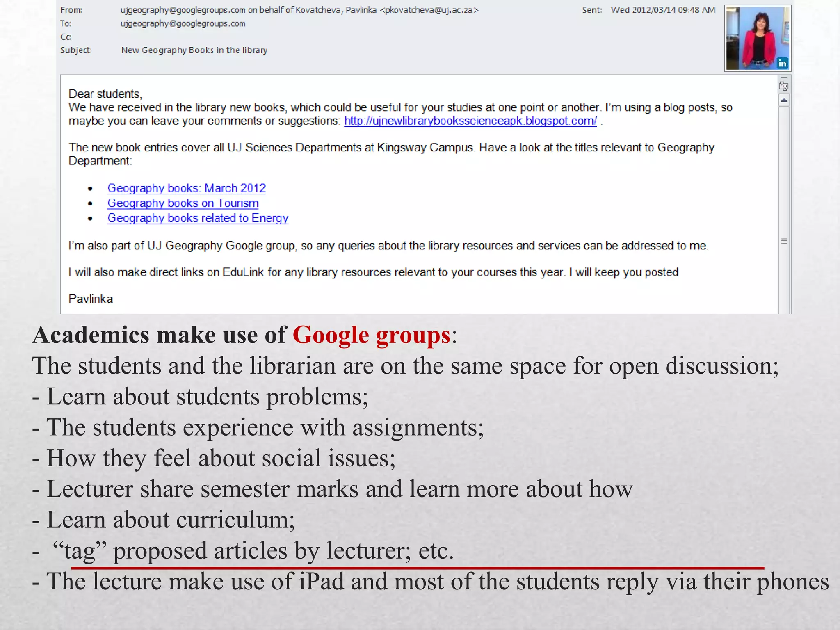Open Geography books related to Energy link
The image size is (840, 630).
pos(198,218)
